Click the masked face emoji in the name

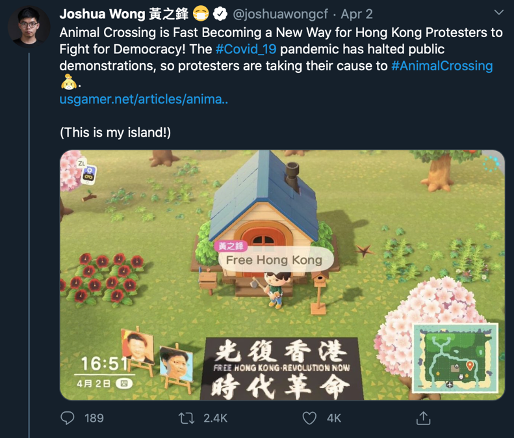pyautogui.click(x=201, y=14)
